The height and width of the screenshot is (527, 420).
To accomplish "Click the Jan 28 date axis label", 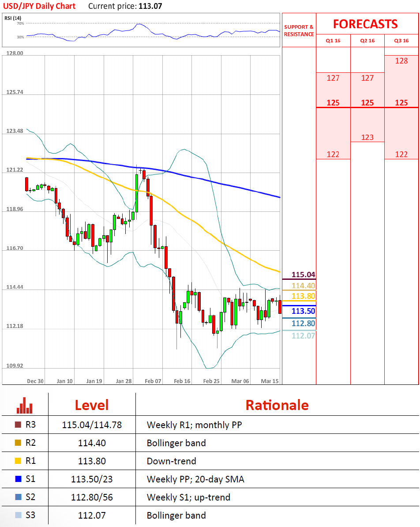I will [124, 381].
